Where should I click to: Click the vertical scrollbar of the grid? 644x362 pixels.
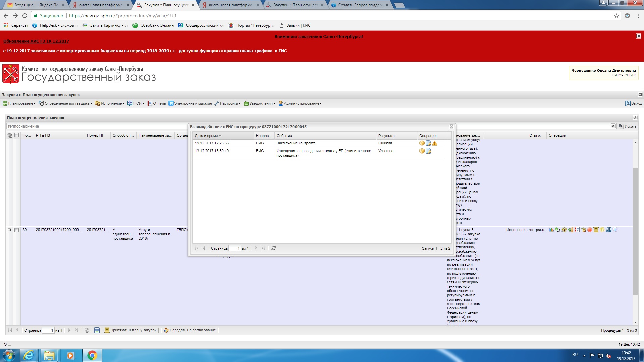tap(635, 231)
